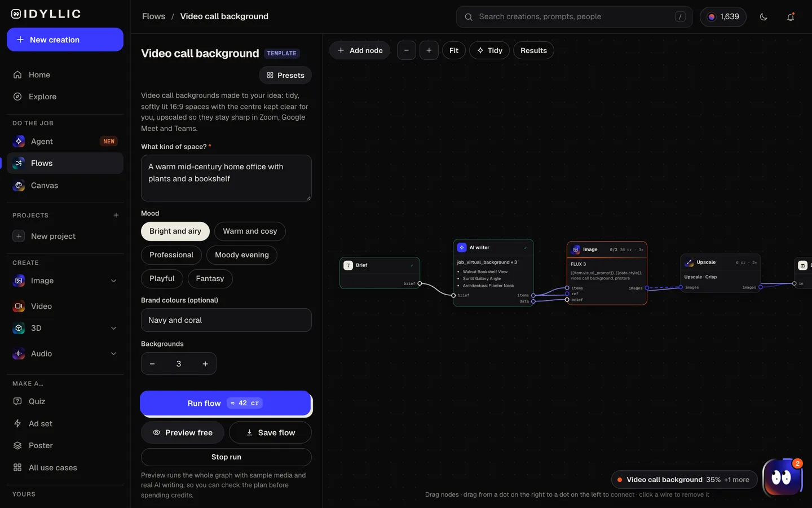Save flow
This screenshot has width=812, height=508.
[271, 433]
